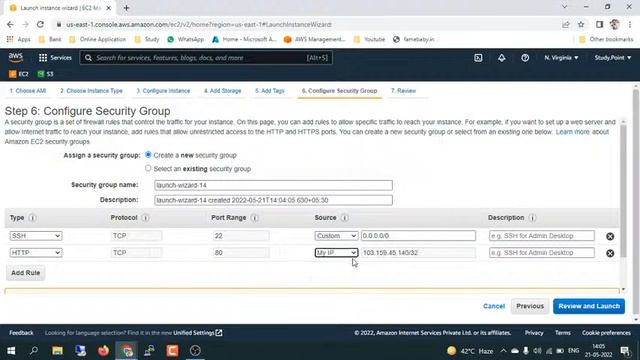Open the WhatsApp bookmark

click(186, 40)
